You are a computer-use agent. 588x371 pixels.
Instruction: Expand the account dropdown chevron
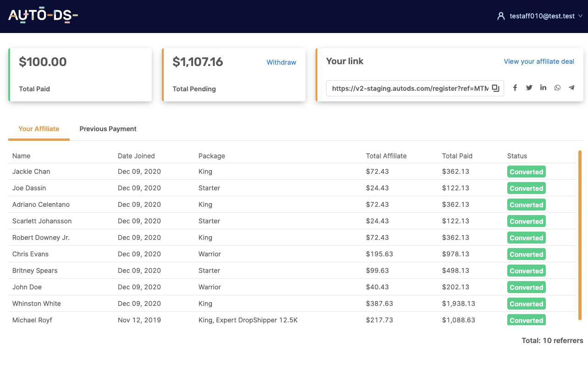(x=580, y=16)
